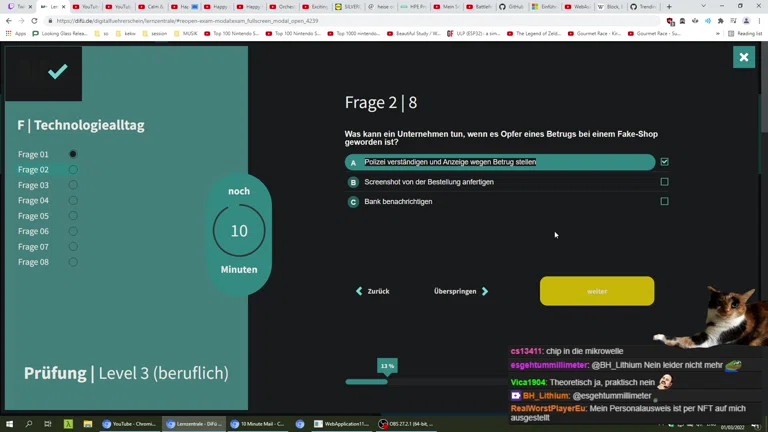Screen dimensions: 768x432
Task: Click the 10 minutes countdown circle
Action: click(239, 231)
